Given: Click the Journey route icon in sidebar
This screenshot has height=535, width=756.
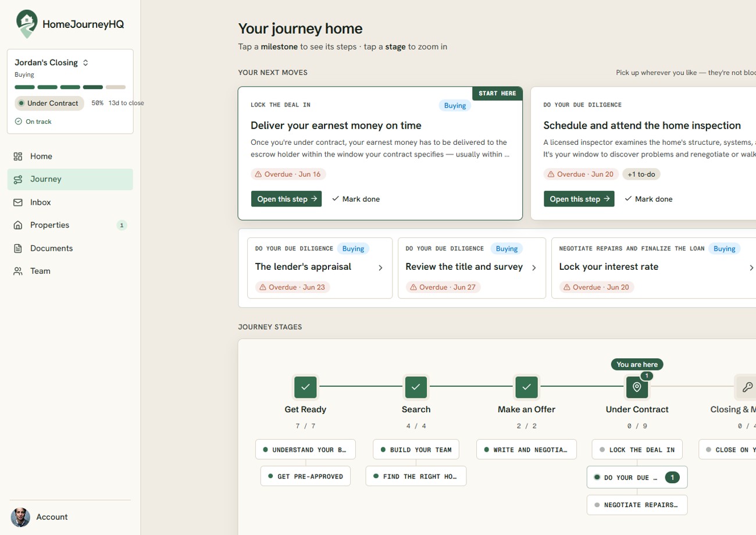Looking at the screenshot, I should click(18, 179).
